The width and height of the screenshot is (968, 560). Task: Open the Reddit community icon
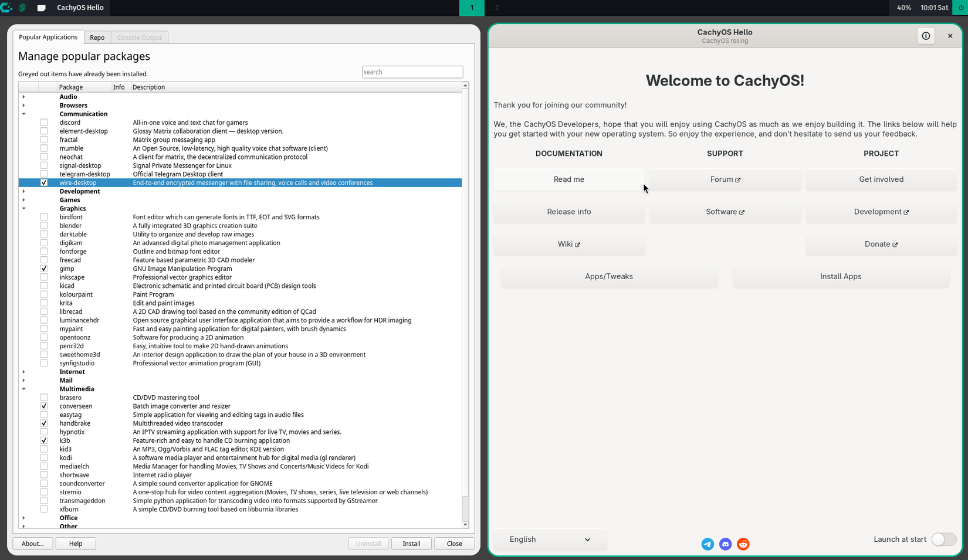coord(743,544)
